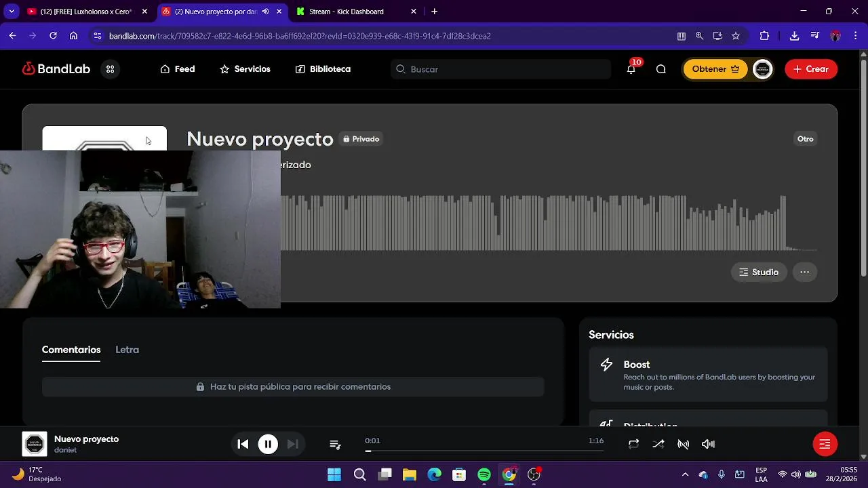This screenshot has width=868, height=488.
Task: Toggle shuffle playback
Action: [658, 444]
